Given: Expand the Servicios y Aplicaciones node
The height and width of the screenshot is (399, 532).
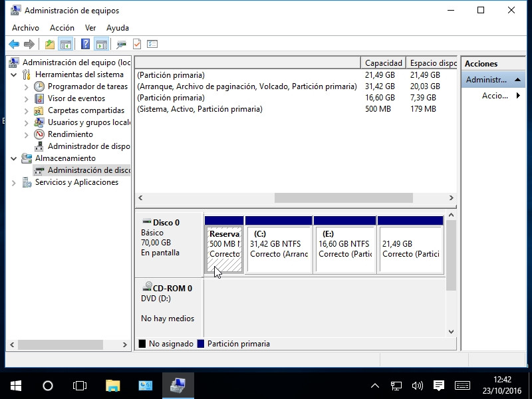Looking at the screenshot, I should pyautogui.click(x=14, y=182).
